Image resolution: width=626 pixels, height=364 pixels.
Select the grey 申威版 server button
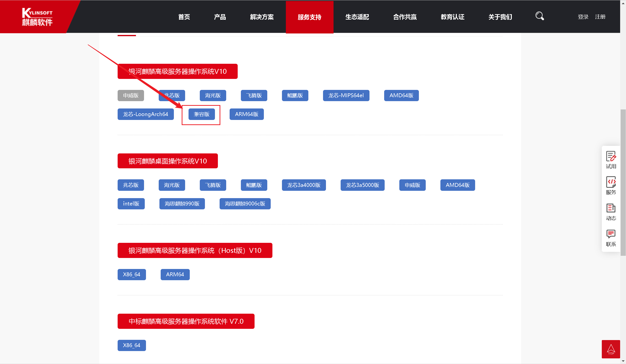click(131, 96)
